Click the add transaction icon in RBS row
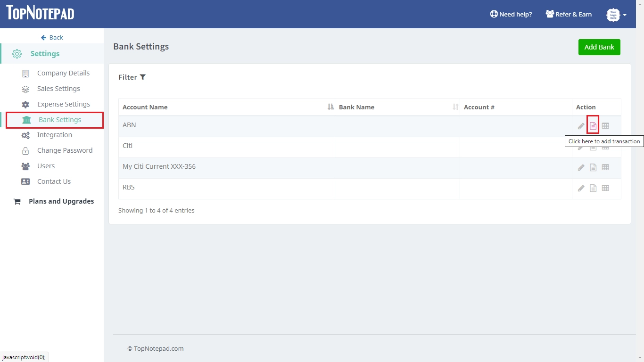The height and width of the screenshot is (362, 644). 593,188
